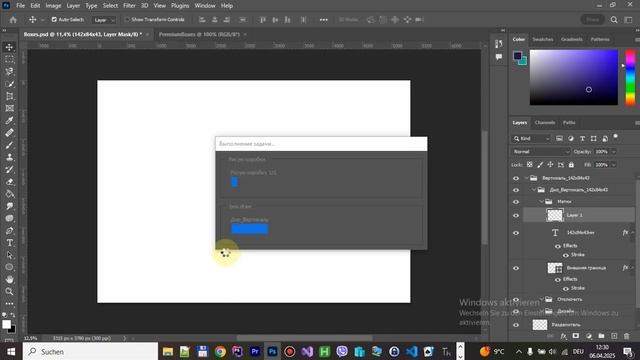
Task: Open the Normal blend mode dropdown
Action: (x=541, y=151)
